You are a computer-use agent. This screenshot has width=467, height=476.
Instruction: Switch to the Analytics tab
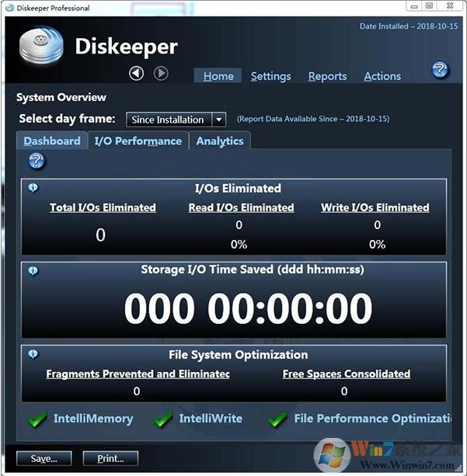(x=220, y=141)
